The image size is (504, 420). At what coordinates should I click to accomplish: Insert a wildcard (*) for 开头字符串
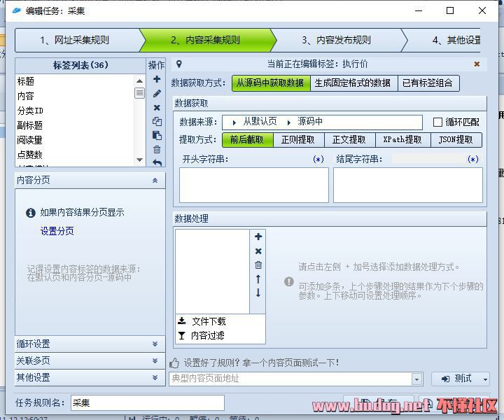click(318, 159)
